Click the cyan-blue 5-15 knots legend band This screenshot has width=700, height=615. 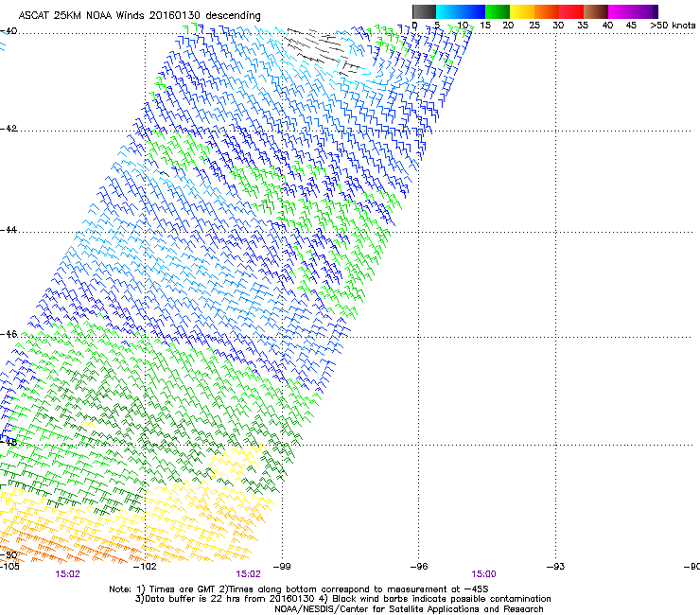coord(461,11)
